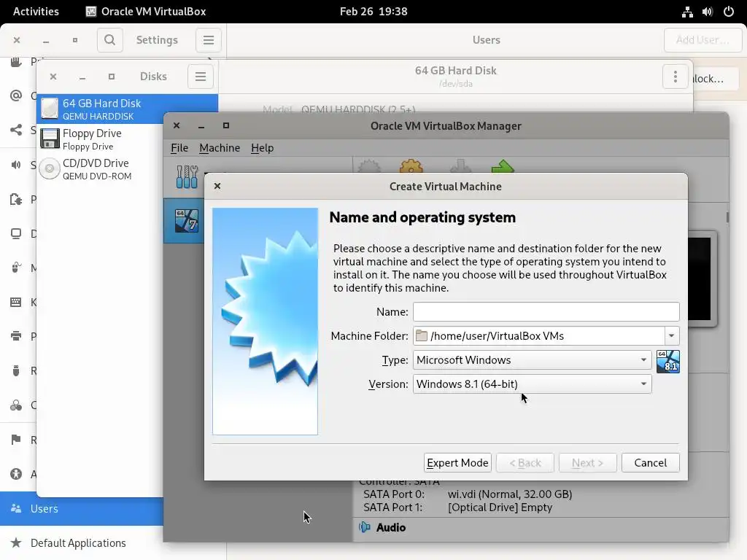Select the Windows 7 VM icon in VirtualBox list
Screen dimensions: 747x560
tap(187, 221)
